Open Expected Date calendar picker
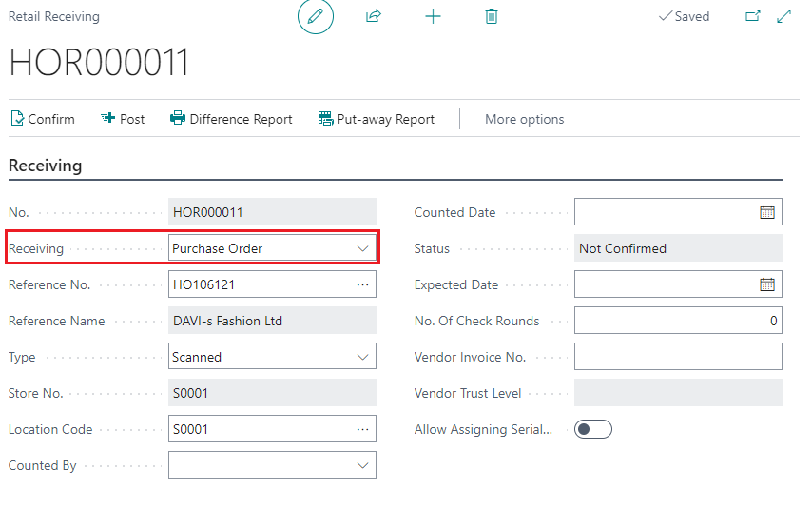This screenshot has width=812, height=509. (767, 284)
